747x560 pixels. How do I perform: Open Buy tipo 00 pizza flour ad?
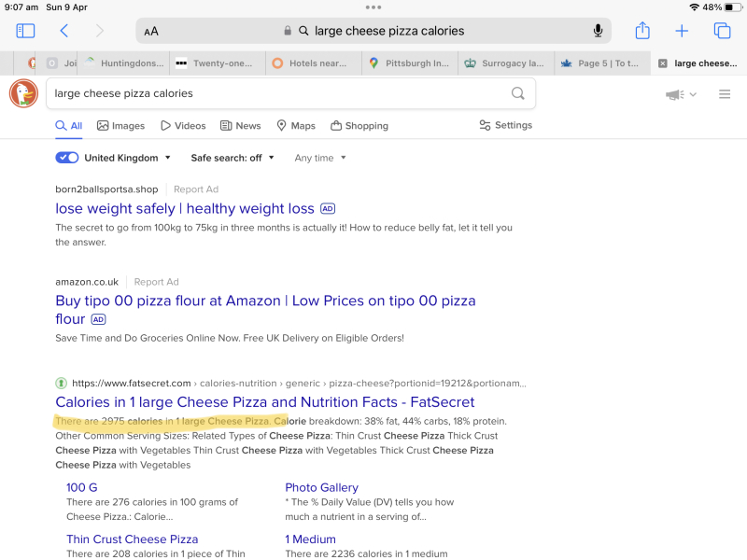pyautogui.click(x=265, y=310)
